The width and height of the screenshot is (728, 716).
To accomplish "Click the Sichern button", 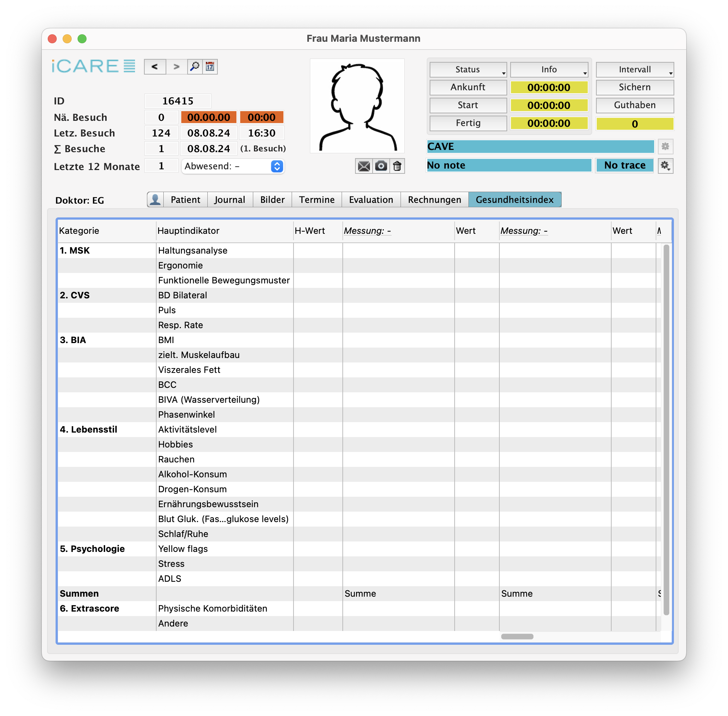I will (x=634, y=87).
